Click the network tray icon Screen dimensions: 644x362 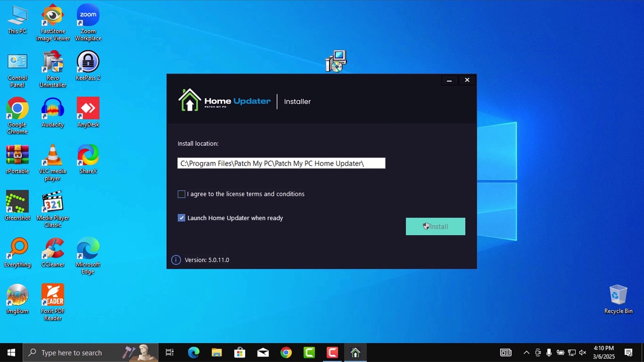572,352
